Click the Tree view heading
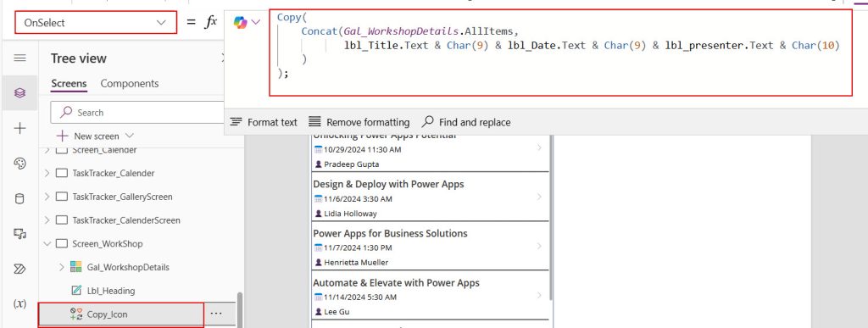This screenshot has height=328, width=868. tap(79, 58)
